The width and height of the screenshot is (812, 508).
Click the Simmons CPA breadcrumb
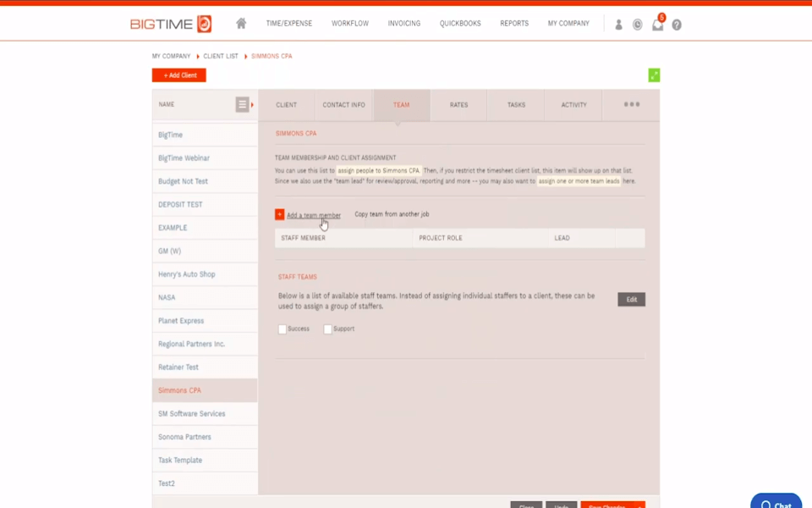(272, 56)
